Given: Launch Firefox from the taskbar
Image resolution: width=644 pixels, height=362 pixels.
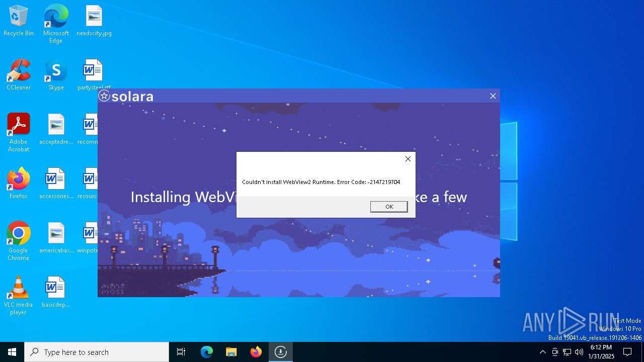Looking at the screenshot, I should point(256,352).
